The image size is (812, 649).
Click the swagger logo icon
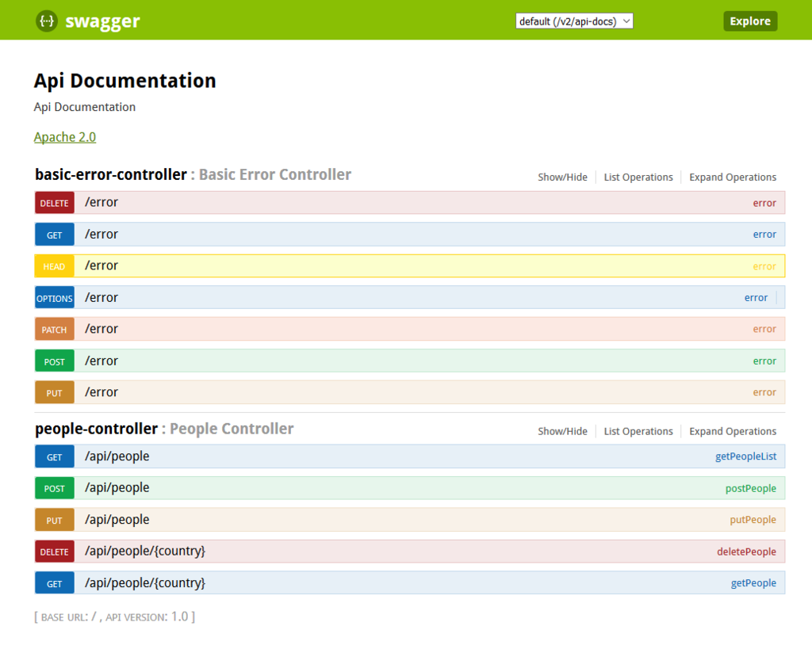point(47,21)
